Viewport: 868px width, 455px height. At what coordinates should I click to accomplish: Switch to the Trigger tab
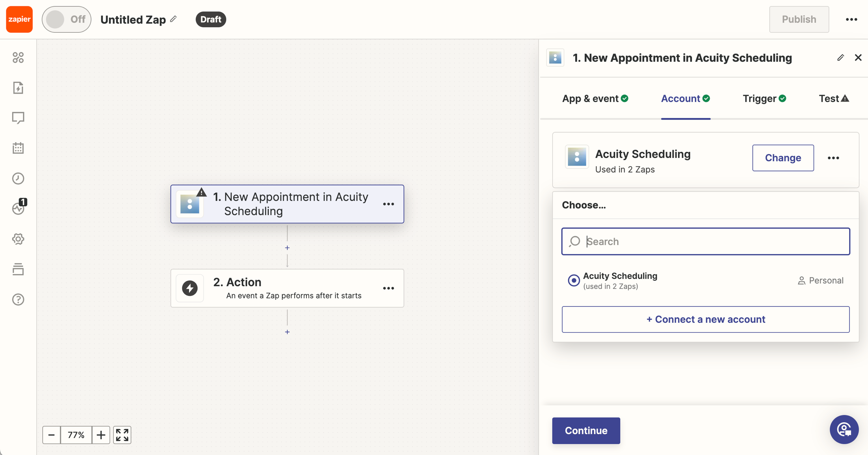tap(764, 99)
